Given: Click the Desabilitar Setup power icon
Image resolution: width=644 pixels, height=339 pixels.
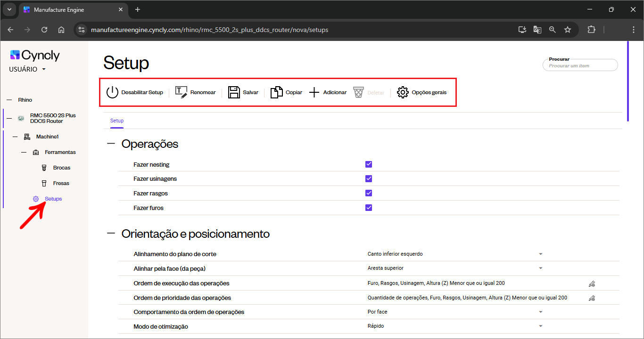Looking at the screenshot, I should pyautogui.click(x=112, y=92).
